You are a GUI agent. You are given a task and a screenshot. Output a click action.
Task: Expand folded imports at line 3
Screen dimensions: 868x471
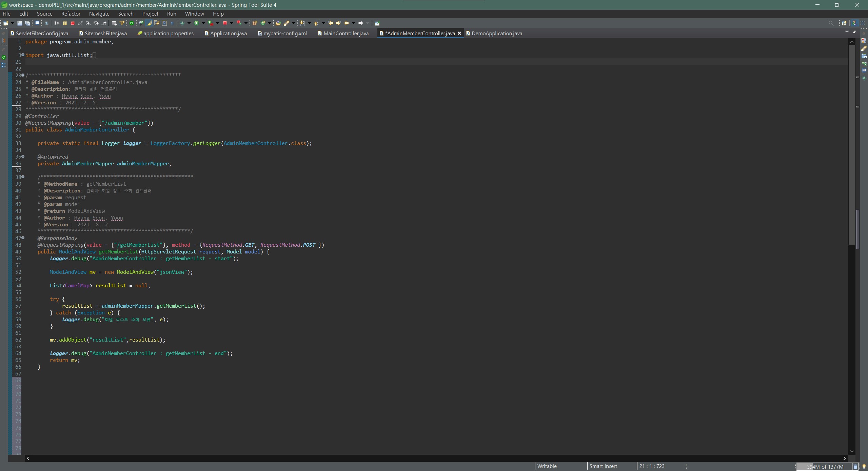23,55
